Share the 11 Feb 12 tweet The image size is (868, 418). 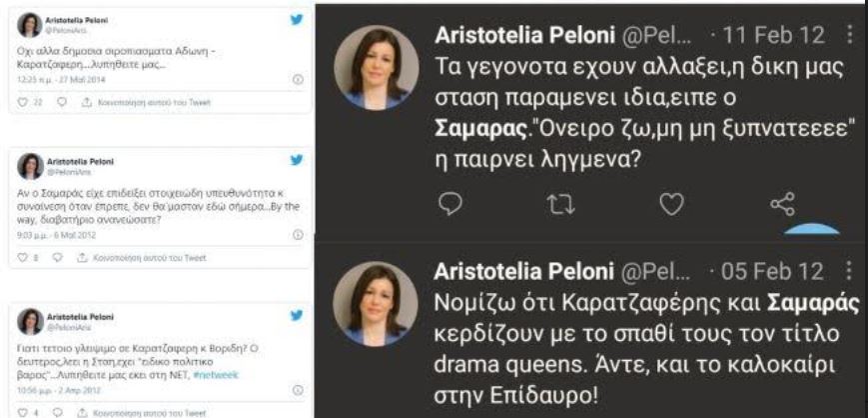781,206
